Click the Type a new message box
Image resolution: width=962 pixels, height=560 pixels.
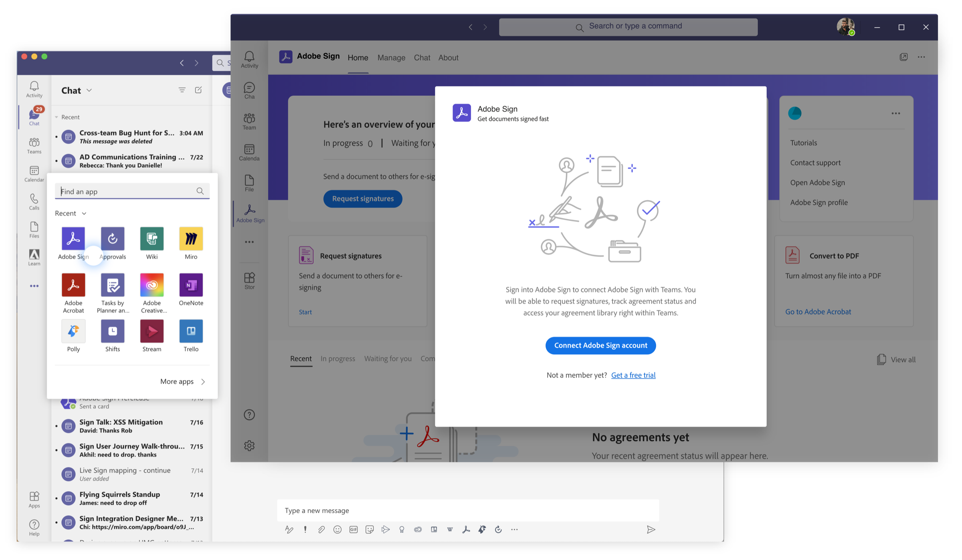tap(468, 510)
